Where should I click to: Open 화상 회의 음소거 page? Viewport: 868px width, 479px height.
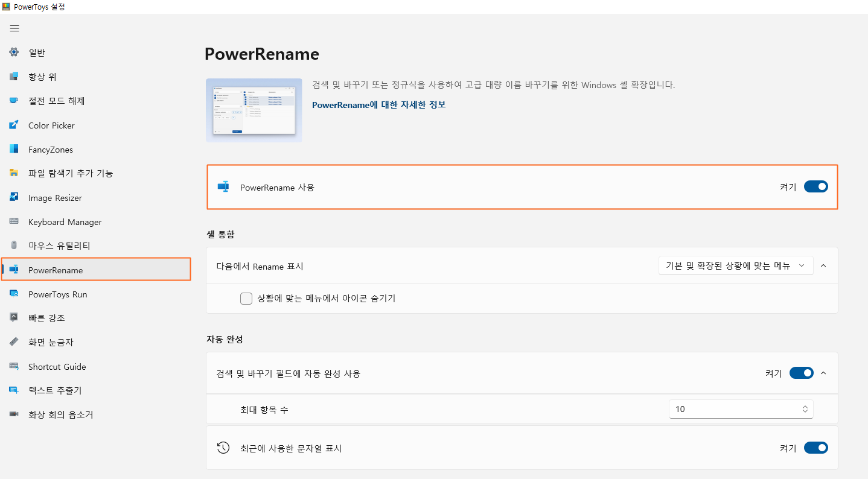61,414
